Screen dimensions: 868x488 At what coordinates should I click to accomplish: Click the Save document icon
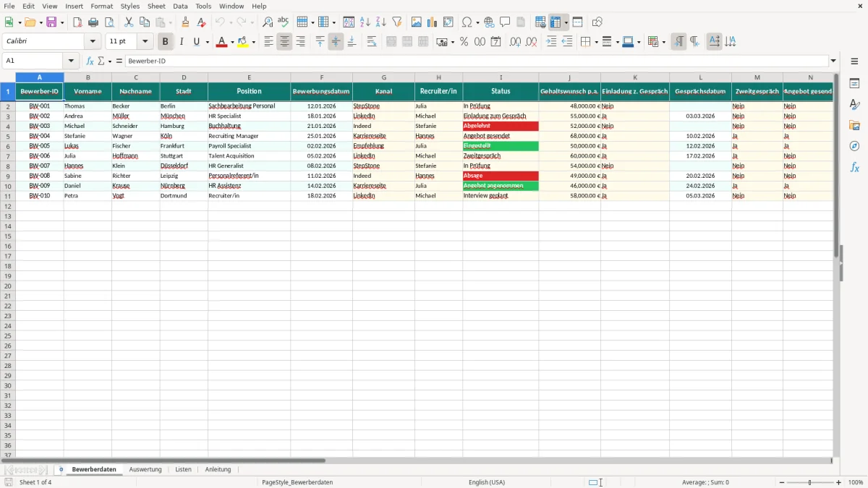tap(51, 22)
